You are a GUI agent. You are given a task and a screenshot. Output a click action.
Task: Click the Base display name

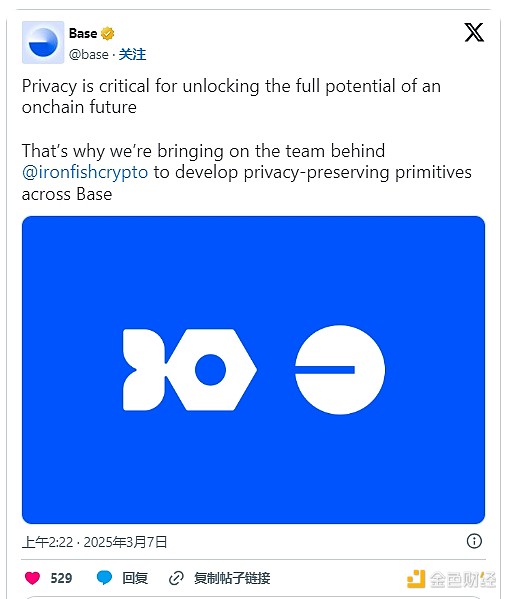click(83, 34)
